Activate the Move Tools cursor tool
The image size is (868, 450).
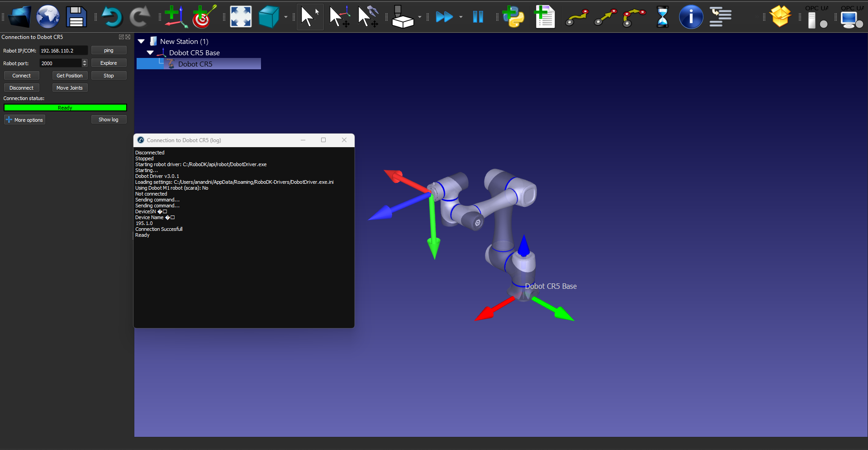pyautogui.click(x=368, y=17)
